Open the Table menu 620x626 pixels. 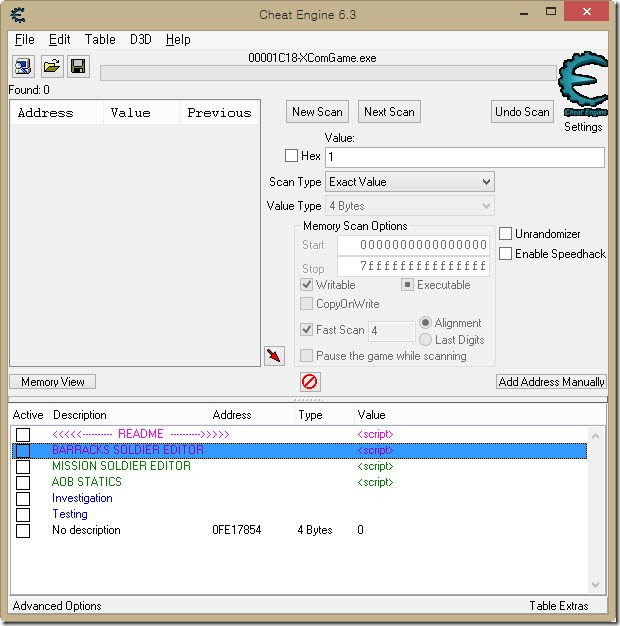[x=100, y=40]
